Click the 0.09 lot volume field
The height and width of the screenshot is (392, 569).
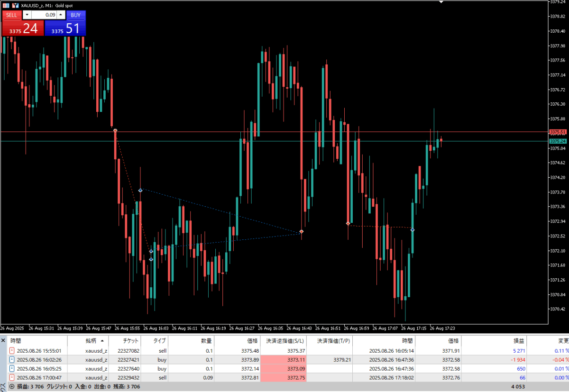pyautogui.click(x=44, y=15)
